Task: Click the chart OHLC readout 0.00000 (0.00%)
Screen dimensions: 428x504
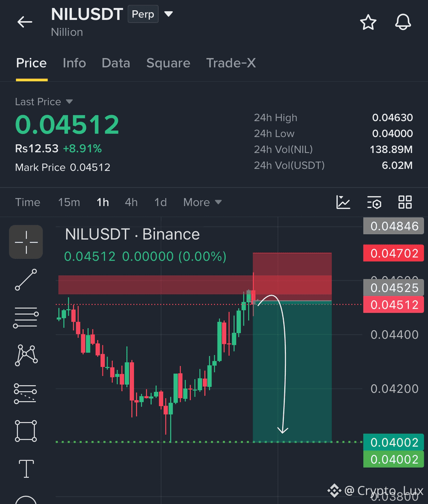Action: pos(174,256)
